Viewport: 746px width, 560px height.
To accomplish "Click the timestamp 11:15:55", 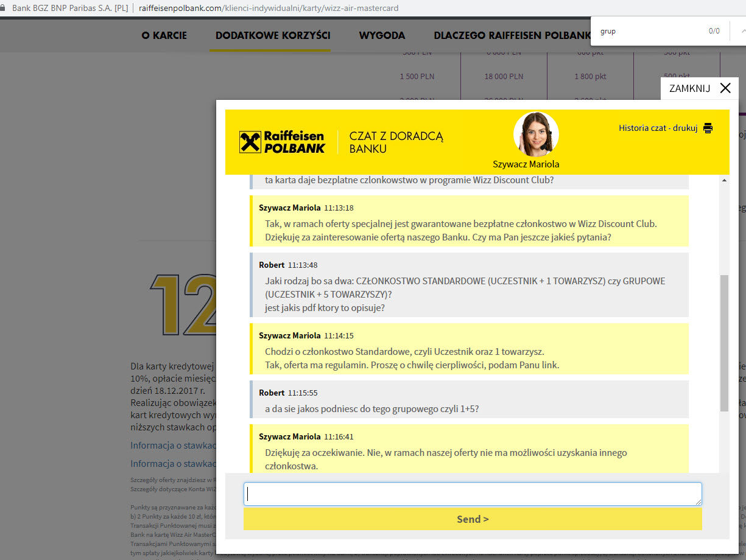I will point(303,393).
